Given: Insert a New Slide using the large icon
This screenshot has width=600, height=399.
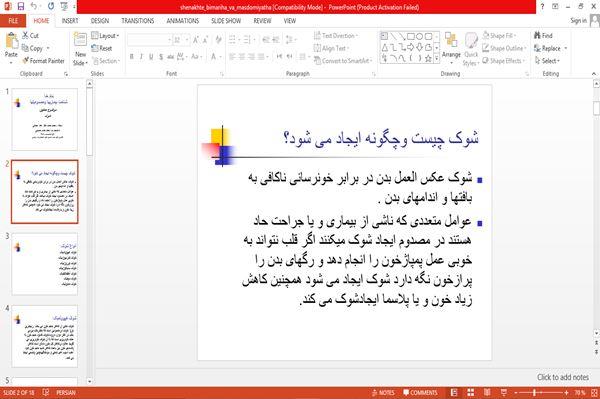Looking at the screenshot, I should click(80, 40).
